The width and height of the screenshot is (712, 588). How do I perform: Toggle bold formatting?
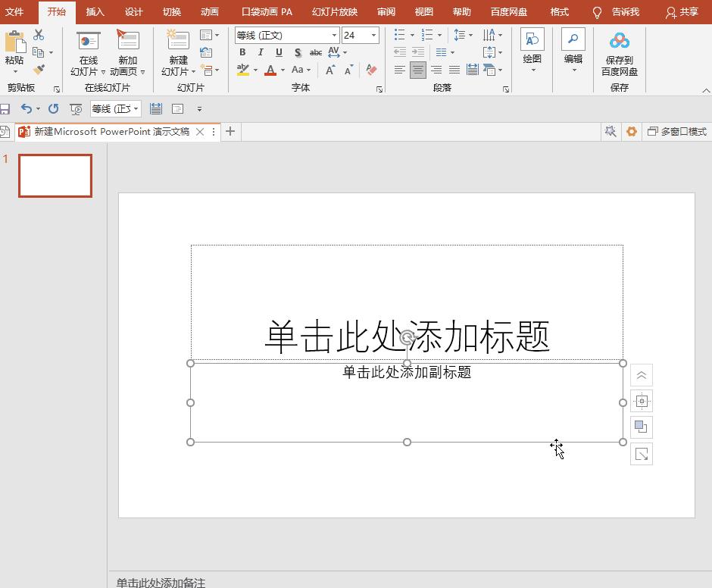242,52
